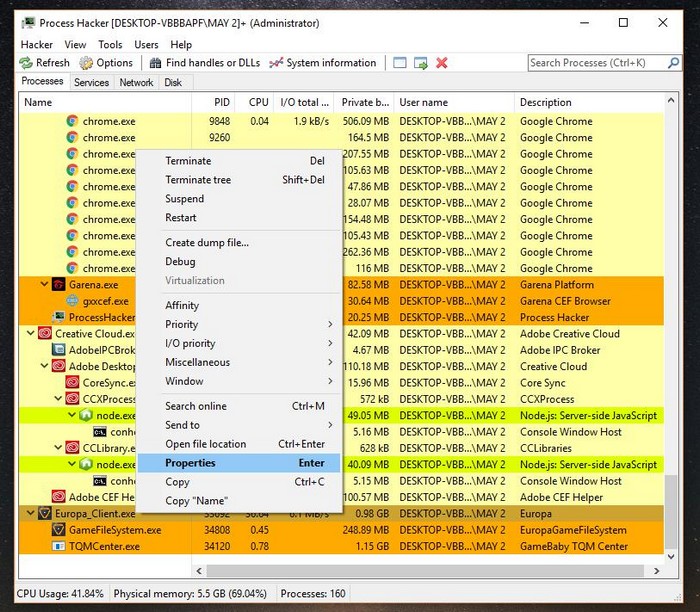This screenshot has height=612, width=700.
Task: Collapse the CCLibrary tree node
Action: click(58, 447)
